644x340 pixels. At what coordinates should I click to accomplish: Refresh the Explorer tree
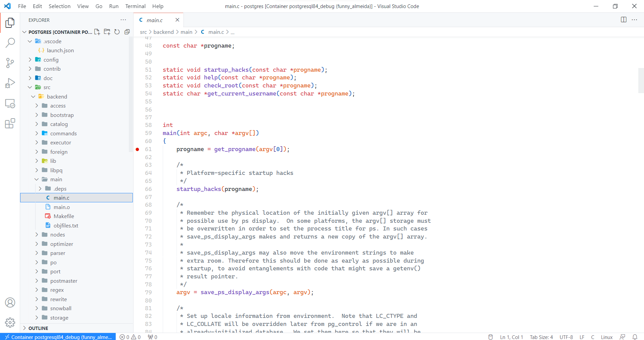point(117,32)
